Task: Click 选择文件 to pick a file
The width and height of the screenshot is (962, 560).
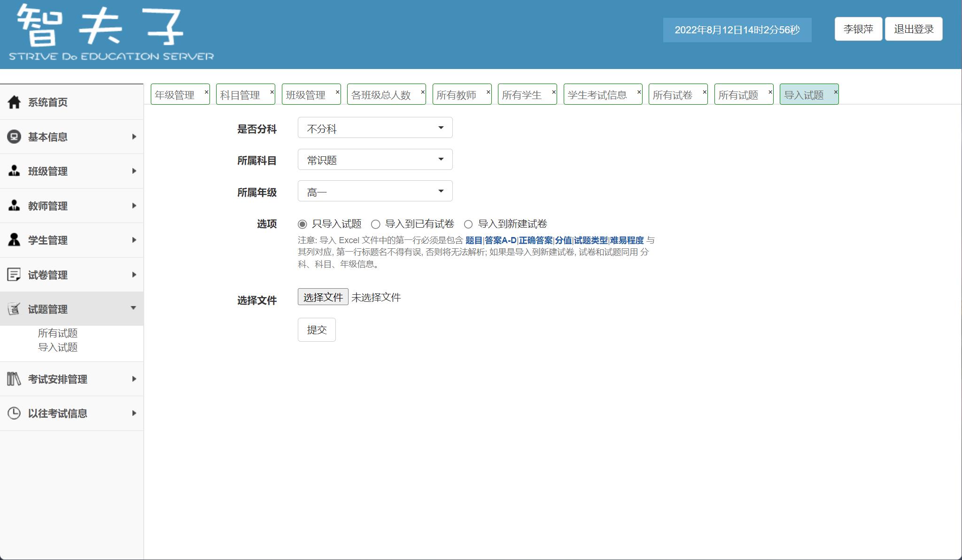Action: pos(323,297)
